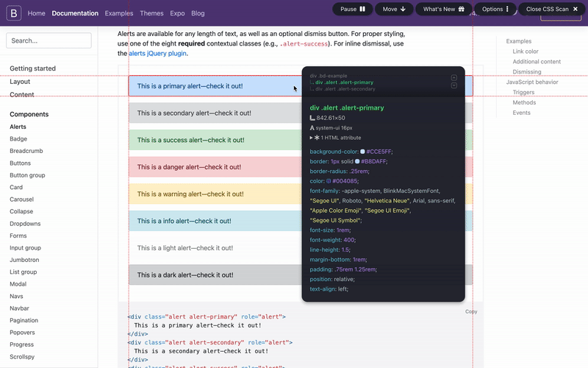Screen dimensions: 588x368
Task: Select parent element with popup up-chevron icon
Action: click(453, 78)
